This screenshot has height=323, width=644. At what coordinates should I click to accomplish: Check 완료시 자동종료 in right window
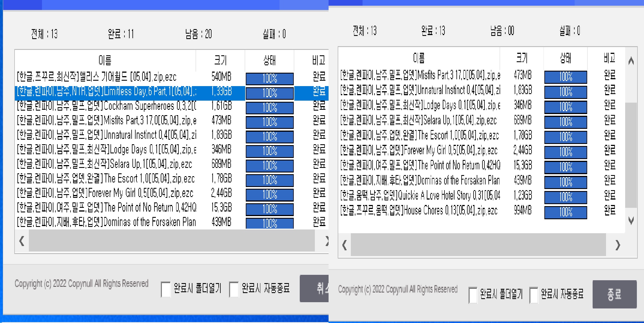[x=534, y=295]
